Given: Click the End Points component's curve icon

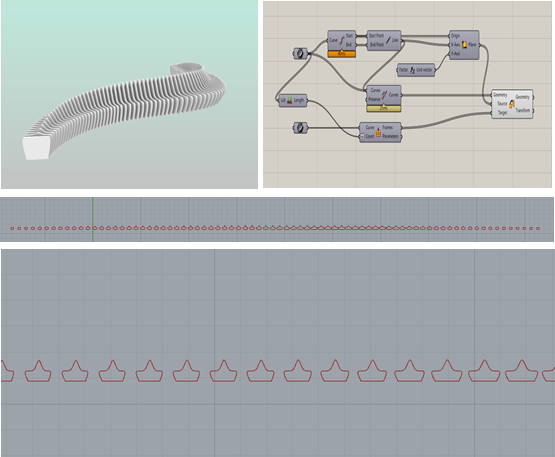Looking at the screenshot, I should [342, 40].
